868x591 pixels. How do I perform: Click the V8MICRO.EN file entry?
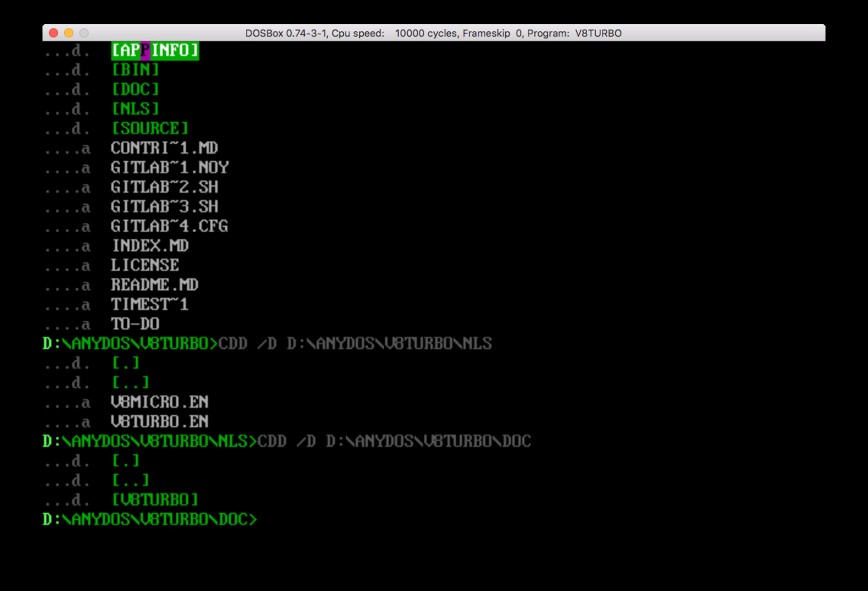coord(159,402)
